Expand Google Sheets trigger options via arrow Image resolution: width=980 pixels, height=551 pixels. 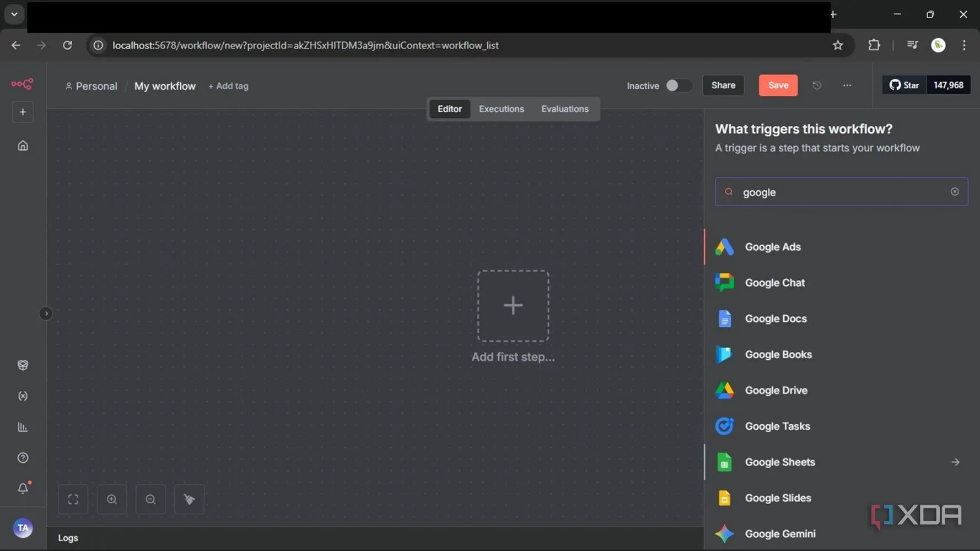click(x=955, y=462)
